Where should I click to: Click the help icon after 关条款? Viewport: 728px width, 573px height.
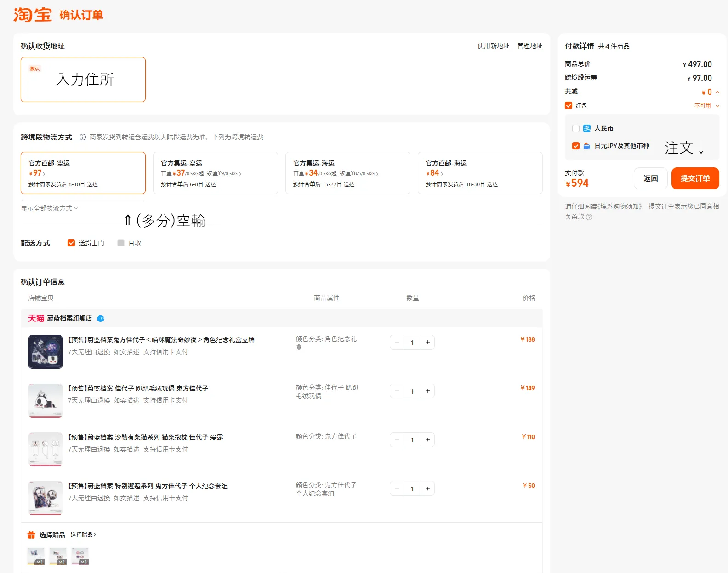(x=589, y=217)
